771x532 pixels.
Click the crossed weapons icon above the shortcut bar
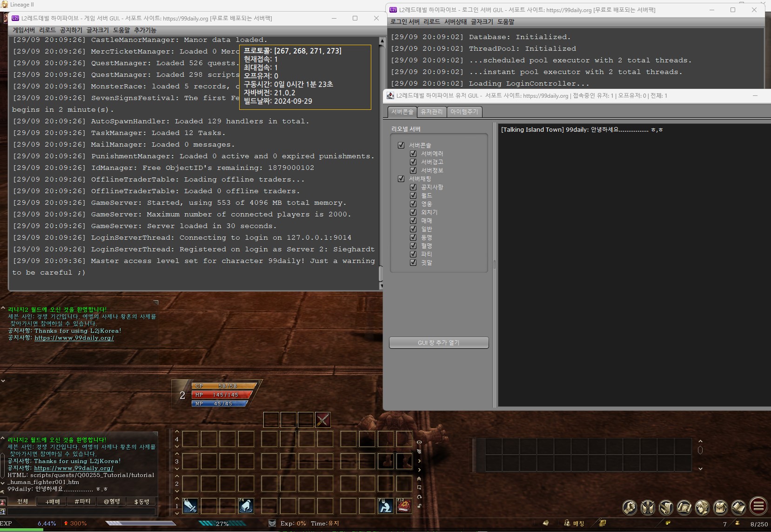(323, 420)
